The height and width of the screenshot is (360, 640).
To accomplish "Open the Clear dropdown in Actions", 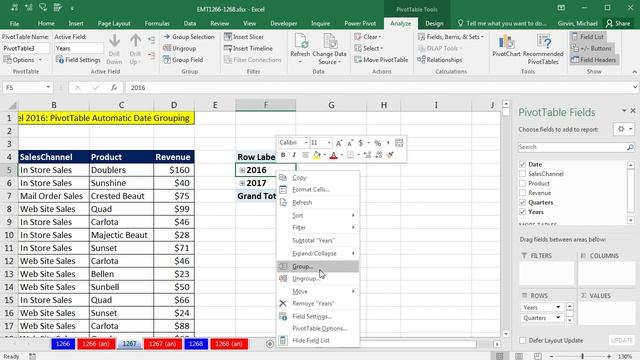I will [380, 37].
